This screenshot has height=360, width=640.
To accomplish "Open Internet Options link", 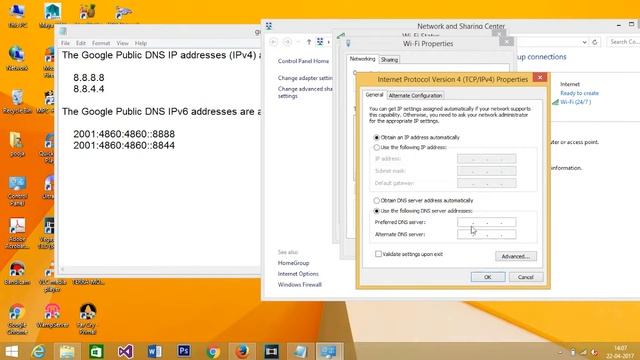I will (x=298, y=274).
